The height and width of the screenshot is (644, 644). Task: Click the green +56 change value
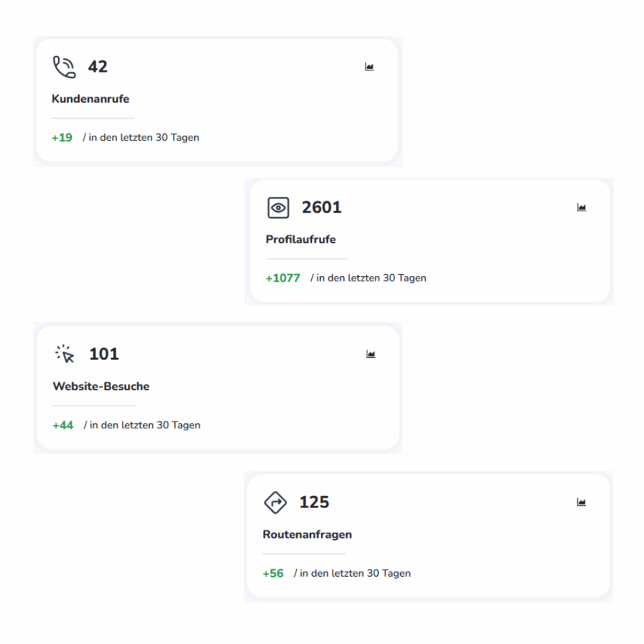click(x=273, y=574)
